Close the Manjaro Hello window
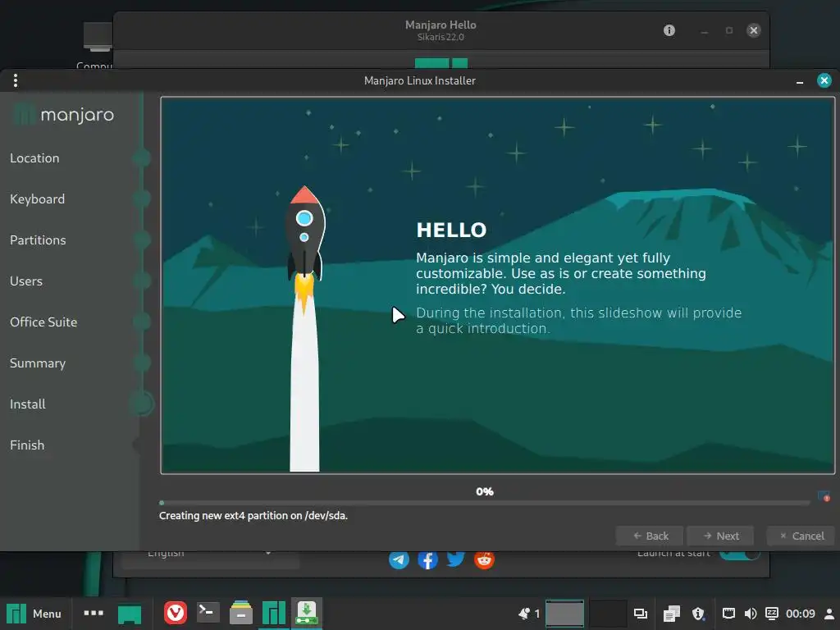Image resolution: width=840 pixels, height=630 pixels. pyautogui.click(x=754, y=30)
